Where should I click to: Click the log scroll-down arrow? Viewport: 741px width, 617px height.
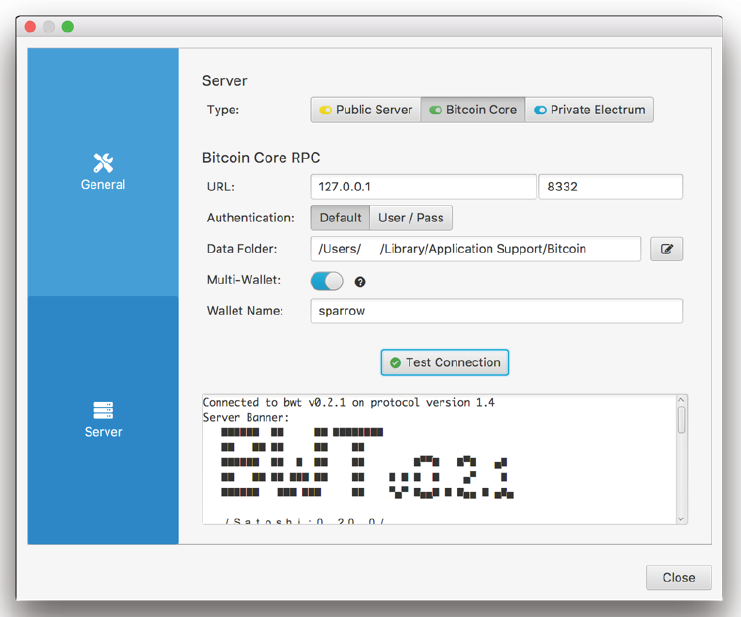681,519
